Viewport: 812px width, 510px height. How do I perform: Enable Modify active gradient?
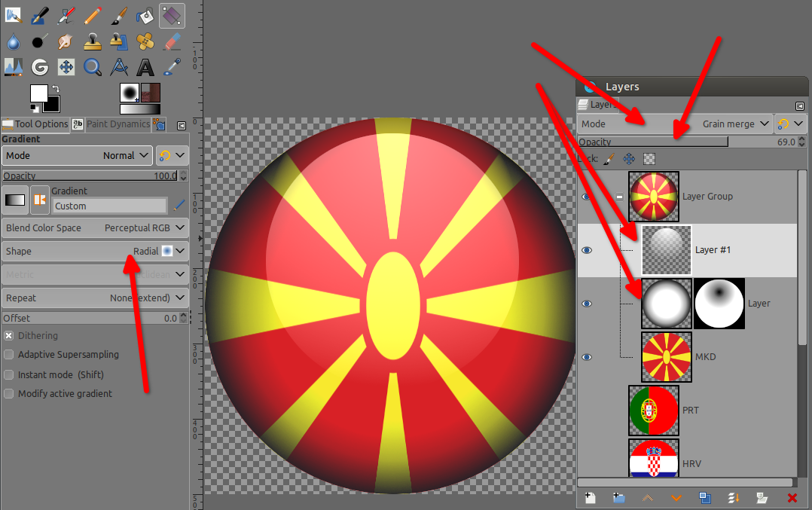(x=9, y=393)
